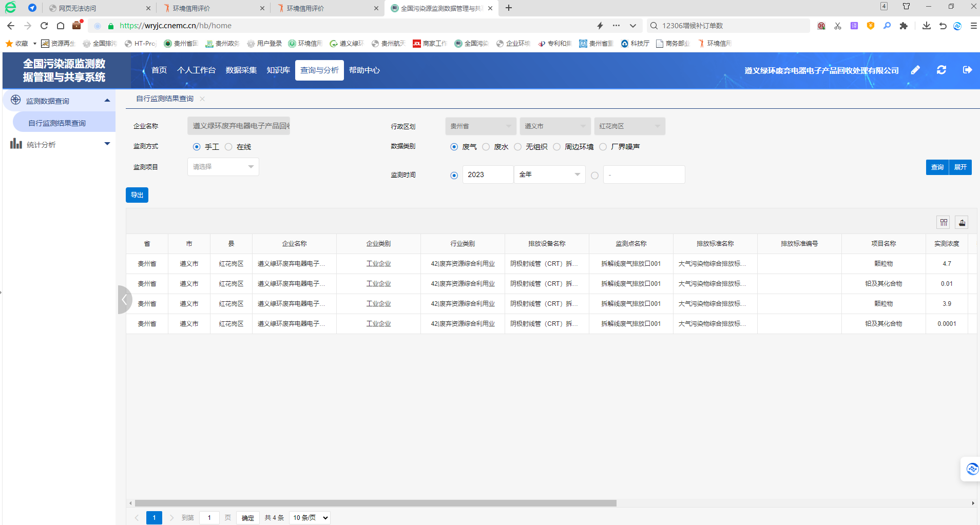
Task: Click the horizontal scrollbar under the table
Action: coord(375,503)
